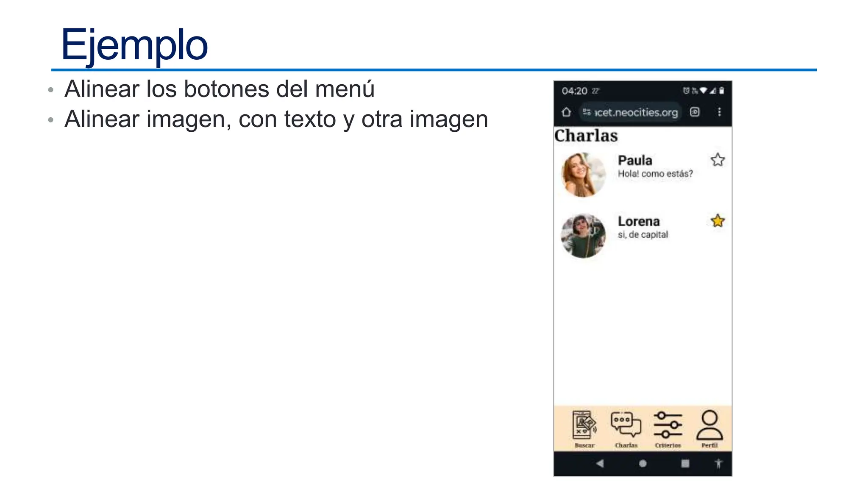Open Lorena's profile photo
The width and height of the screenshot is (868, 488).
[583, 236]
